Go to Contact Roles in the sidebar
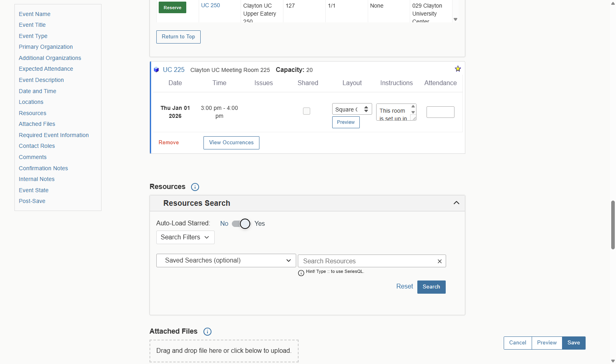This screenshot has width=616, height=364. coord(37,146)
